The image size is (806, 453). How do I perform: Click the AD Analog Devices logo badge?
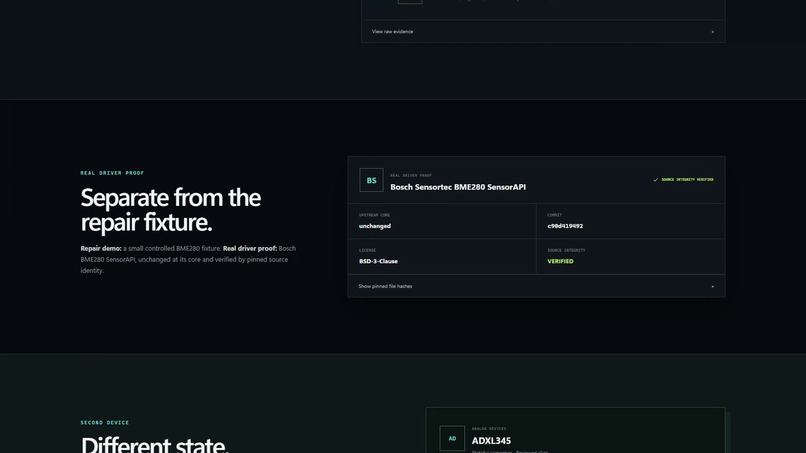[452, 439]
